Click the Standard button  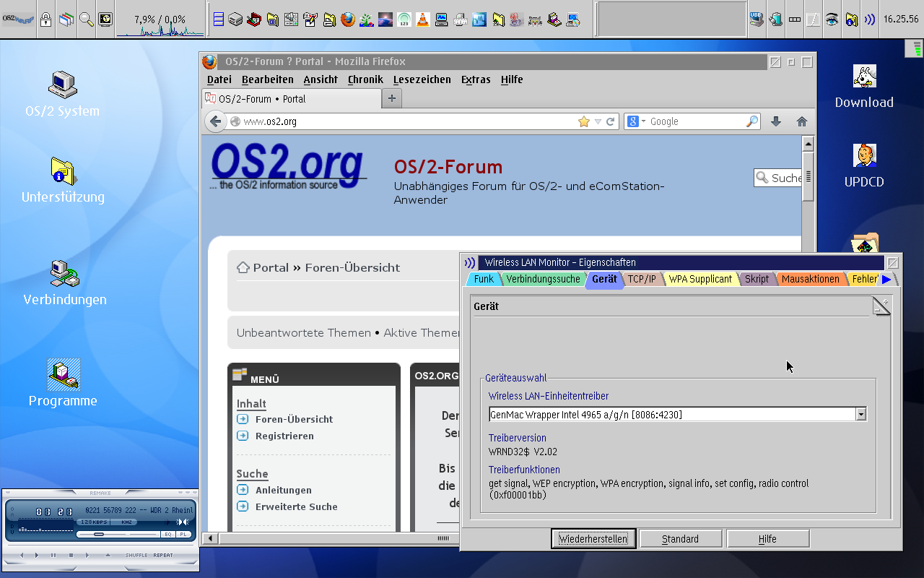click(x=680, y=539)
